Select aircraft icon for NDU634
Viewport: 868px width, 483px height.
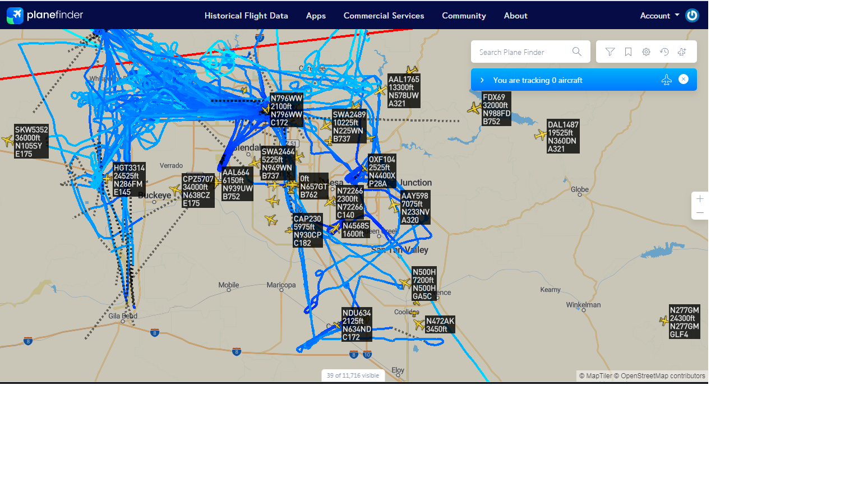(x=337, y=324)
